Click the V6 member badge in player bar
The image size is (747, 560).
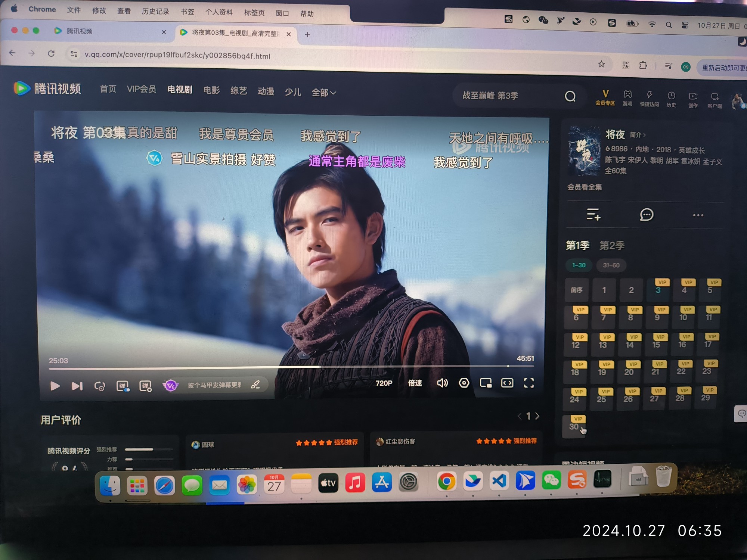click(x=170, y=385)
